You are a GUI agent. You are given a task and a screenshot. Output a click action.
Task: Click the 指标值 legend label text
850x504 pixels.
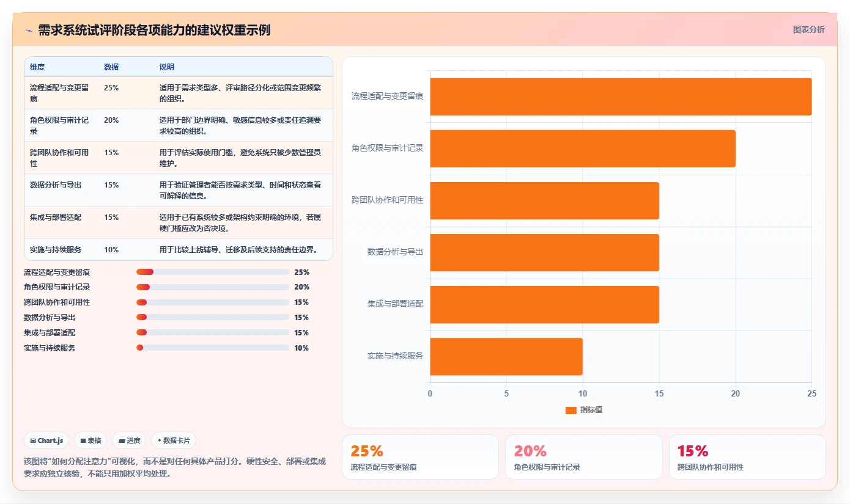(591, 410)
